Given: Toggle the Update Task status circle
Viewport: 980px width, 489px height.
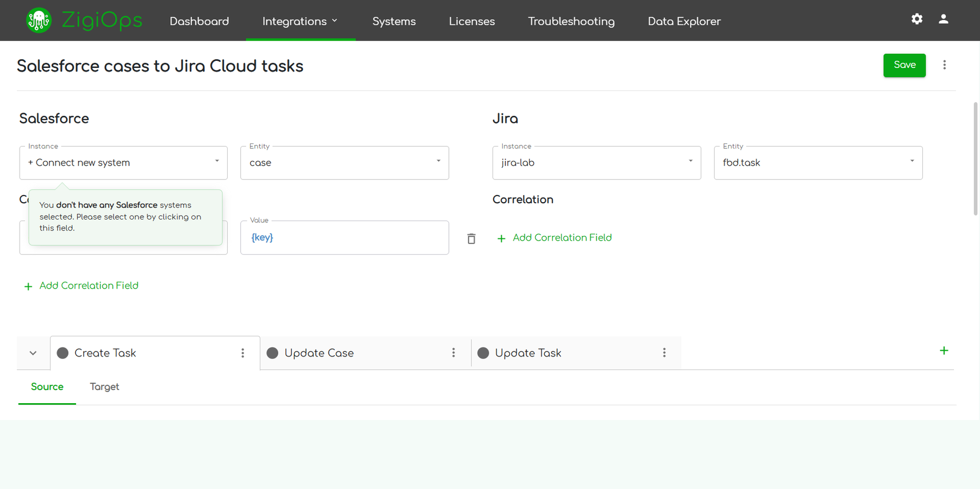Looking at the screenshot, I should point(483,353).
